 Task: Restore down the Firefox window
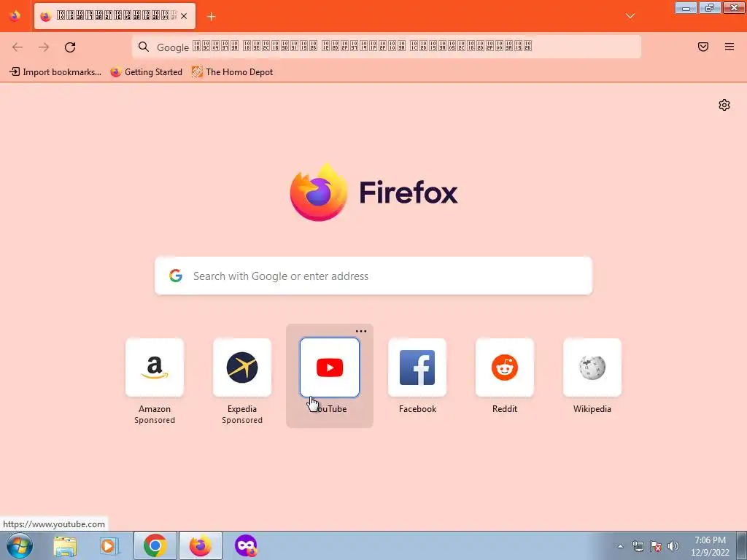710,7
